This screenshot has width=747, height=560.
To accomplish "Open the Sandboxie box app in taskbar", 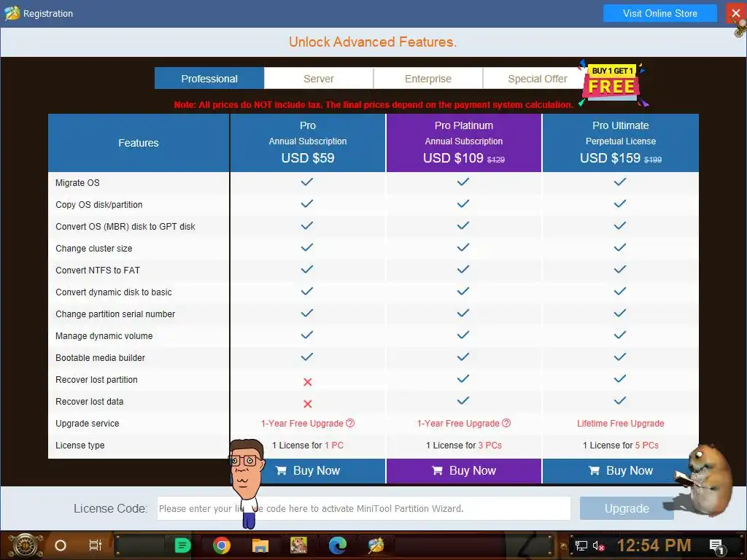I will point(298,545).
